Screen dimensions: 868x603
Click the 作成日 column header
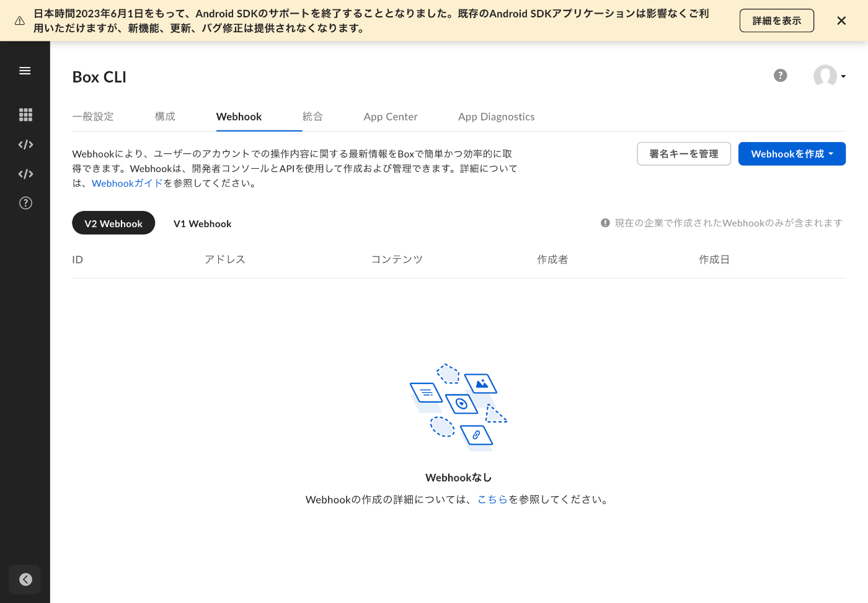(x=714, y=259)
